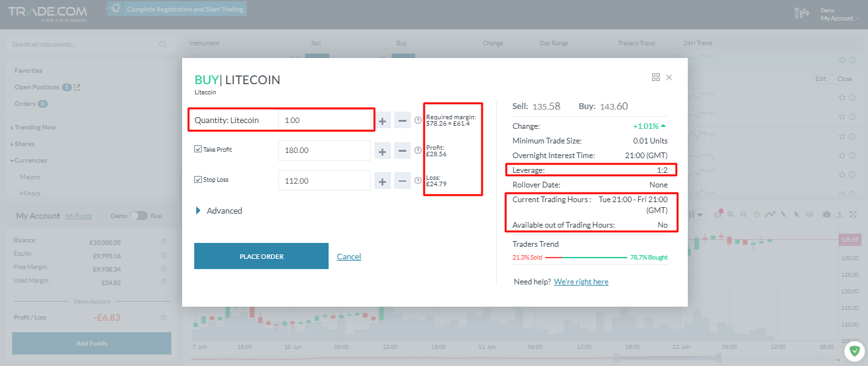This screenshot has height=366, width=868.
Task: Click the Close button beside Edit
Action: (844, 79)
